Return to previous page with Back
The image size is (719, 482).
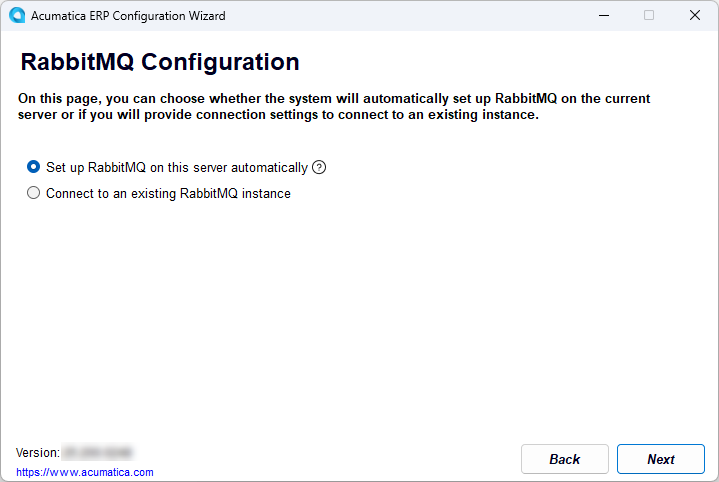(564, 459)
